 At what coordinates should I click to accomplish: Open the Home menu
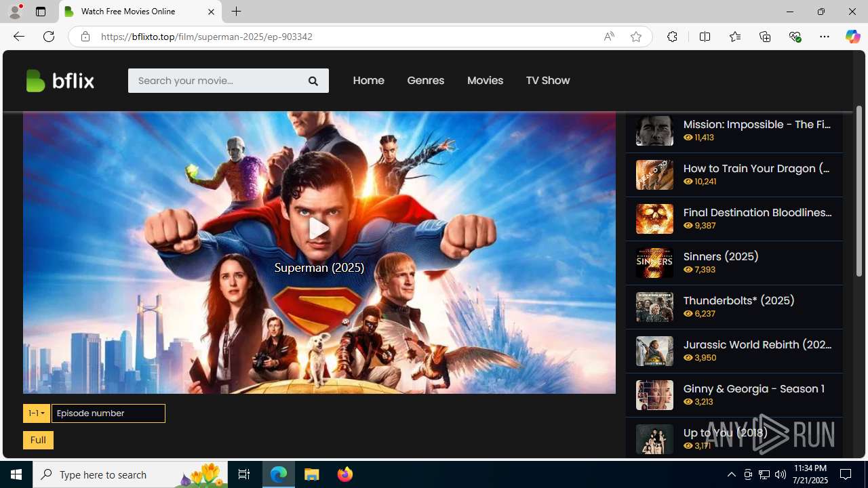368,81
